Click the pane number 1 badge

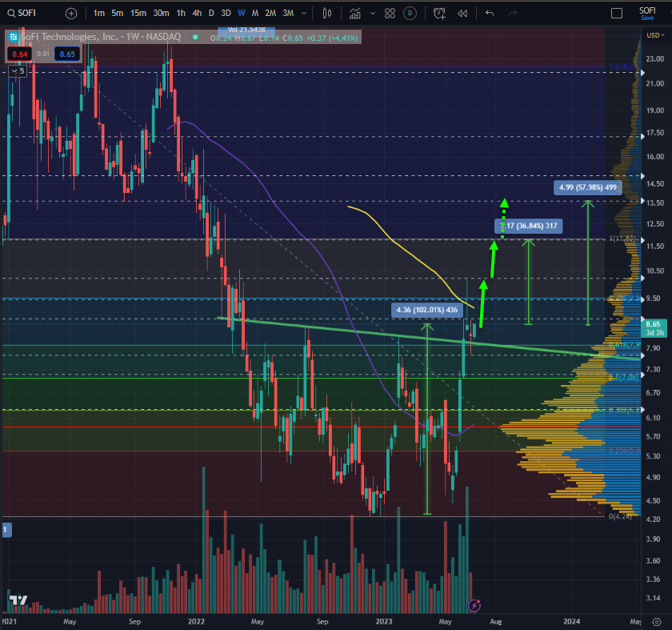pos(6,530)
